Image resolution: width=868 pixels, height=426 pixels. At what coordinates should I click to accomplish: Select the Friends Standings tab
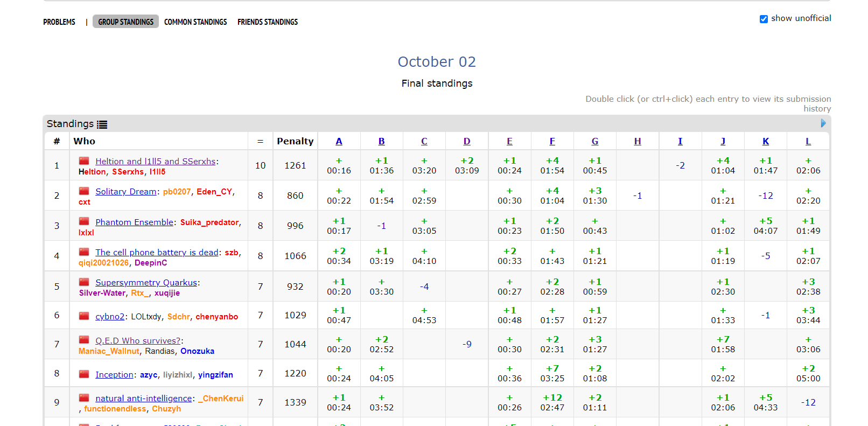tap(268, 22)
